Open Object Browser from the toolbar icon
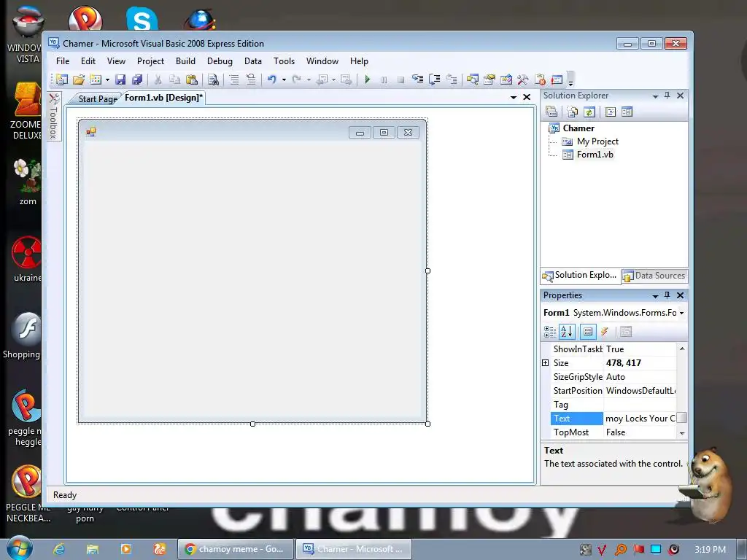Viewport: 747px width, 560px height. click(x=506, y=79)
